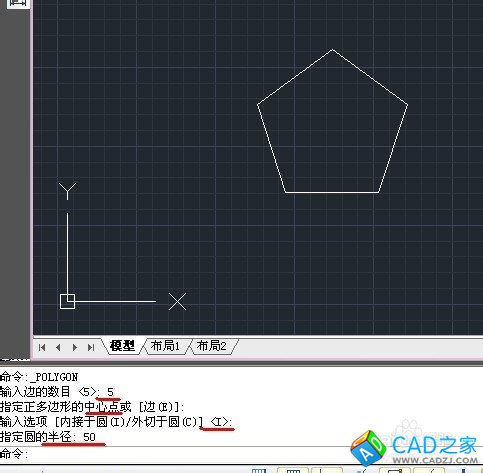The height and width of the screenshot is (473, 483).
Task: Click the CAD之家 watermark logo cube
Action: [x=368, y=448]
